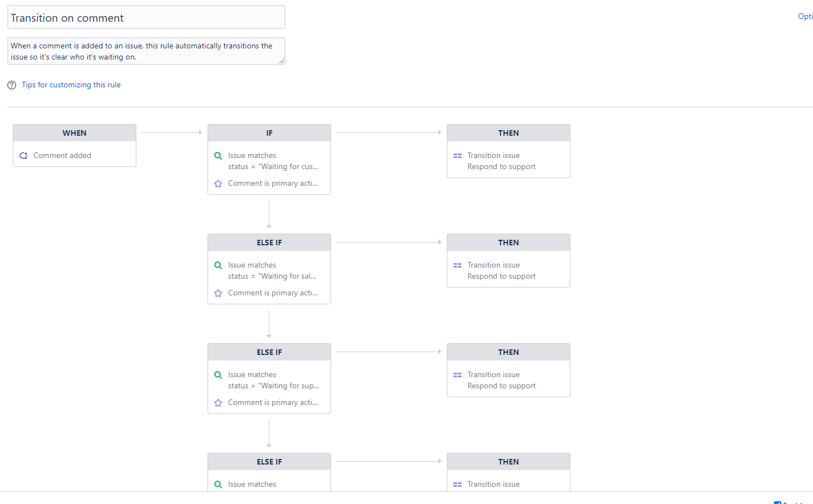The height and width of the screenshot is (504, 813).
Task: Click transition icon in first THEN block
Action: (457, 156)
